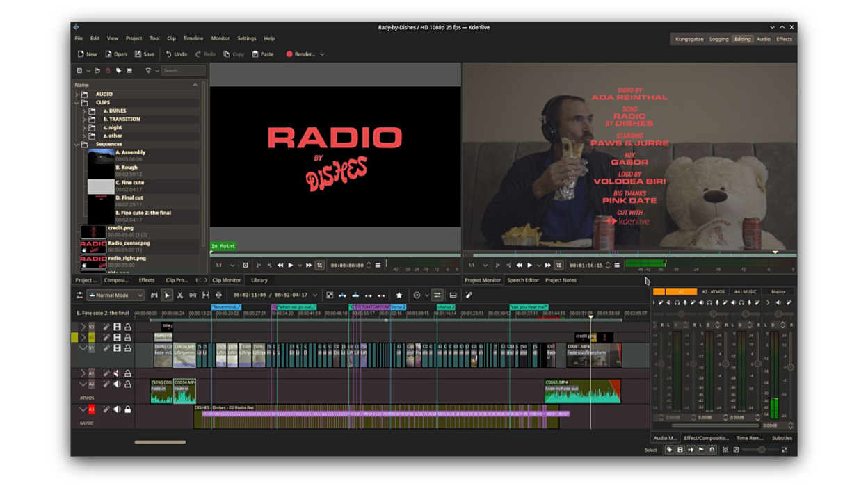Select the Razor tool in timeline toolbar
Viewport: 868px width, 488px height.
tap(179, 295)
